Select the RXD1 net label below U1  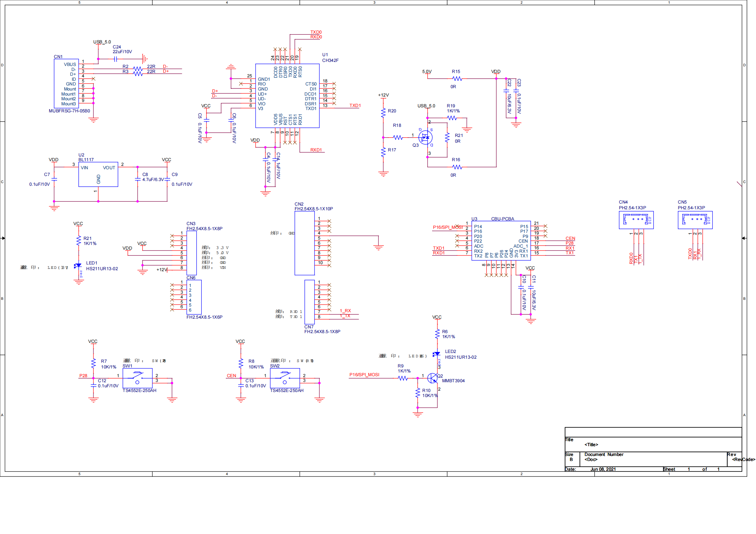[x=316, y=150]
